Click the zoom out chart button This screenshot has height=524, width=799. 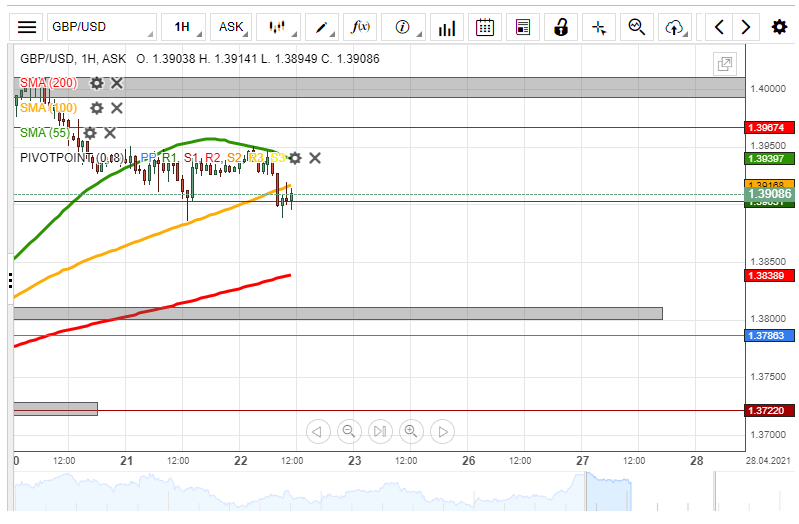point(349,432)
